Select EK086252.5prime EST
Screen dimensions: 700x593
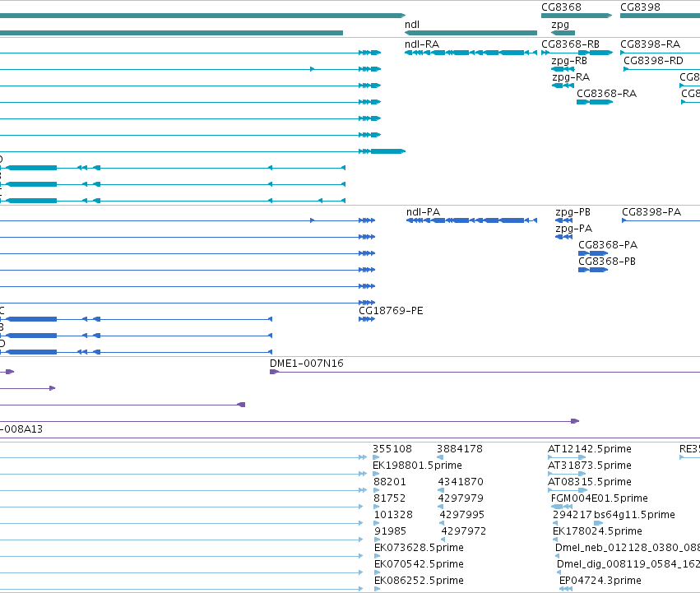coord(377,589)
